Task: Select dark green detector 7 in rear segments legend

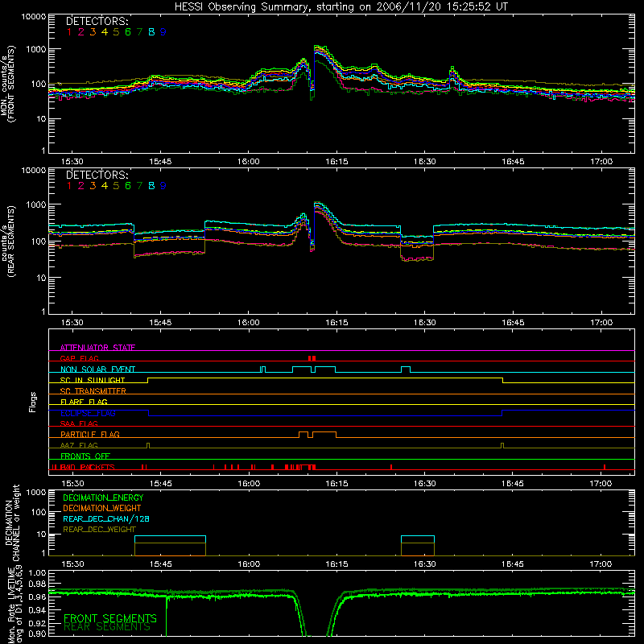Action: (139, 186)
